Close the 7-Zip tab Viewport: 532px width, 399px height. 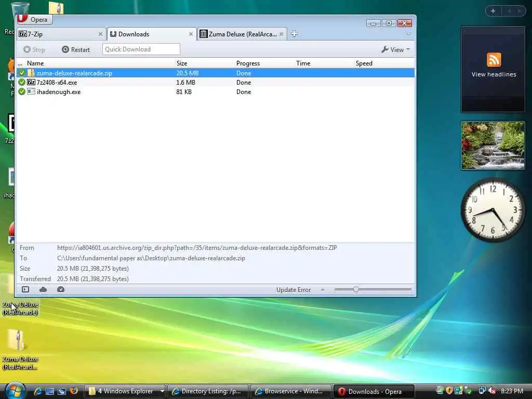(100, 34)
